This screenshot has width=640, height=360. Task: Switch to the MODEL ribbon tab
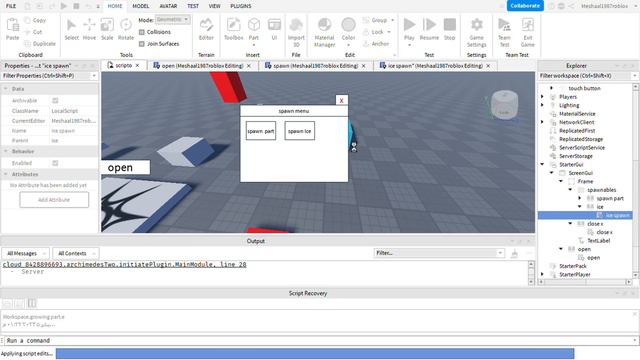click(140, 6)
